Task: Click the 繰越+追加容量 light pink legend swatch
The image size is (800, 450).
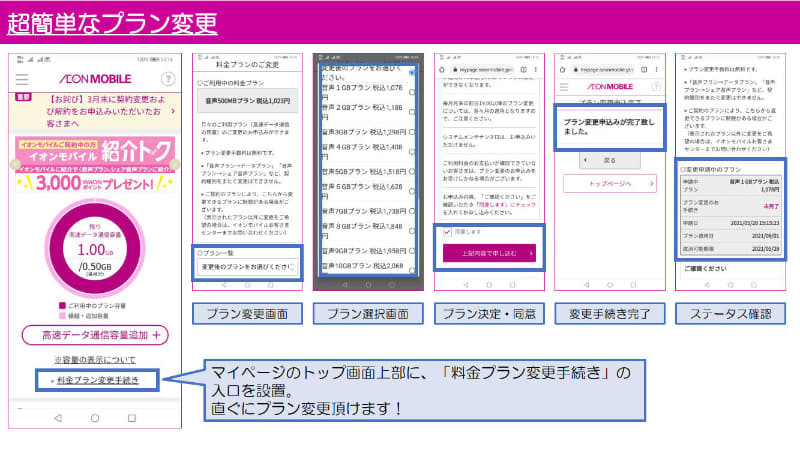Action: [x=62, y=316]
